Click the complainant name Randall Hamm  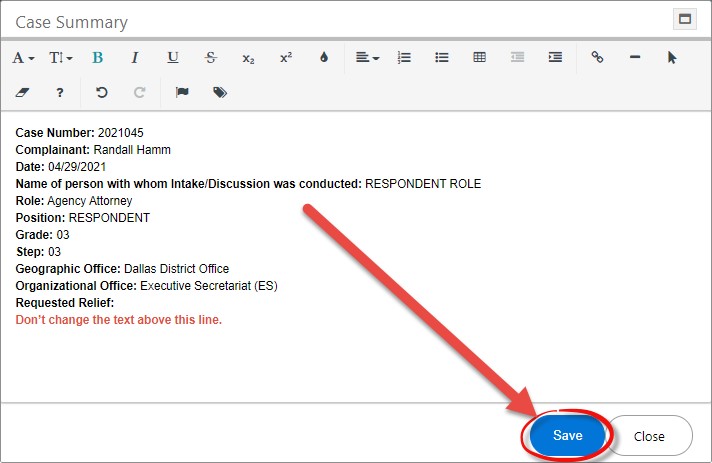coord(132,150)
